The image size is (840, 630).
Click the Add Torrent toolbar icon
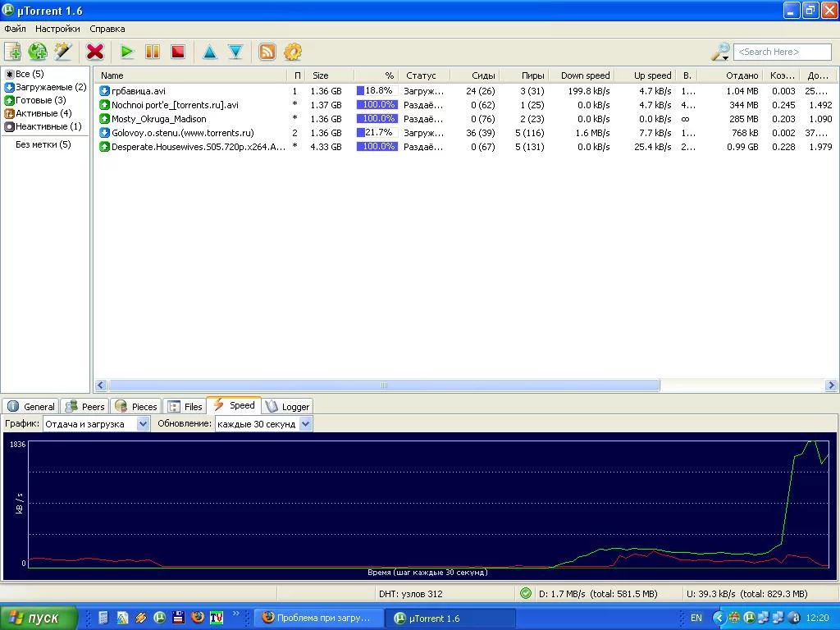[x=12, y=52]
